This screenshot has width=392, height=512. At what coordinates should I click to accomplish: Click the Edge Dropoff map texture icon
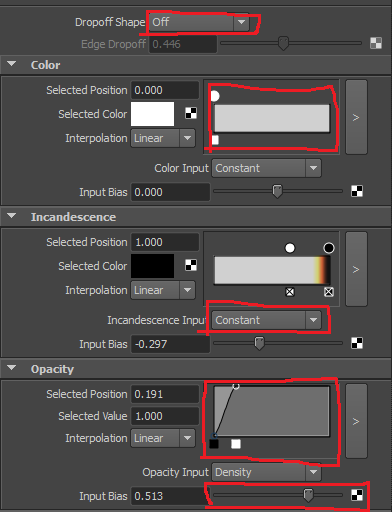point(376,43)
